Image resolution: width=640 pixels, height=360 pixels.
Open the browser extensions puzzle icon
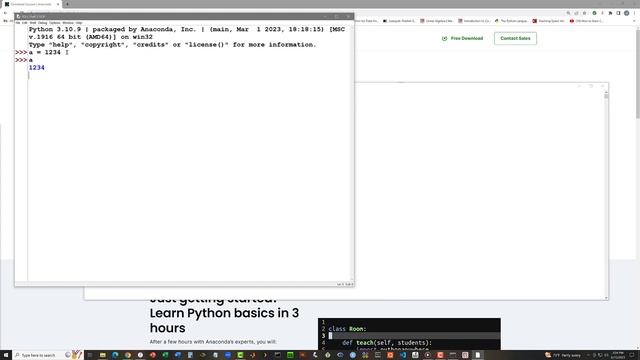point(610,13)
